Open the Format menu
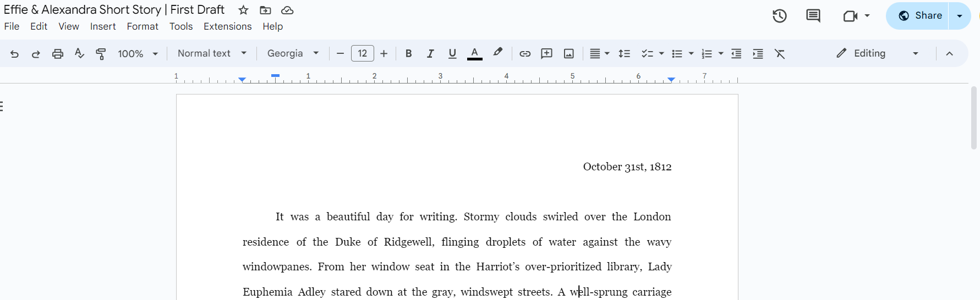The width and height of the screenshot is (980, 300). click(x=143, y=26)
